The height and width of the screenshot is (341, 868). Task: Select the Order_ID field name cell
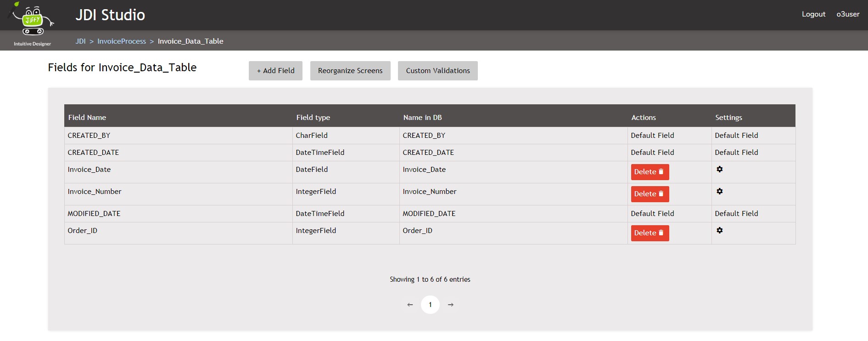[x=179, y=233]
